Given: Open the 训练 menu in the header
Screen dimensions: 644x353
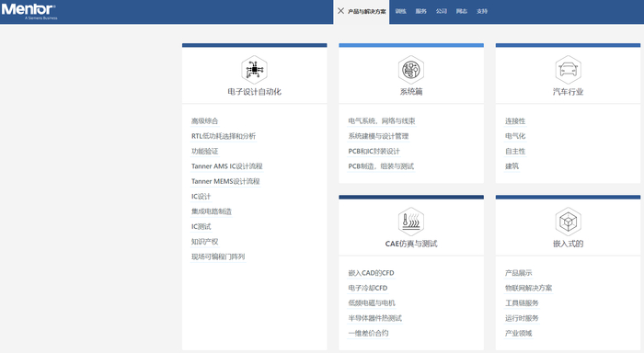Looking at the screenshot, I should [x=401, y=12].
